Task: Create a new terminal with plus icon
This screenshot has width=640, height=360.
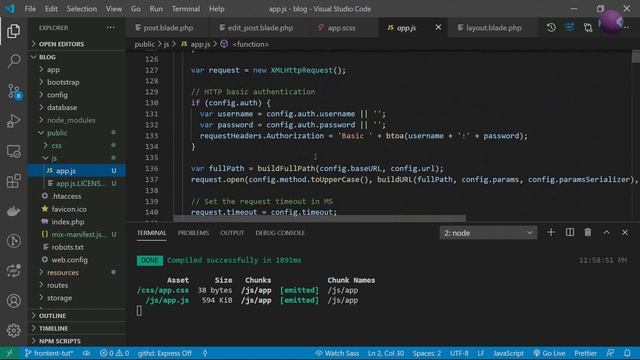Action: (551, 233)
